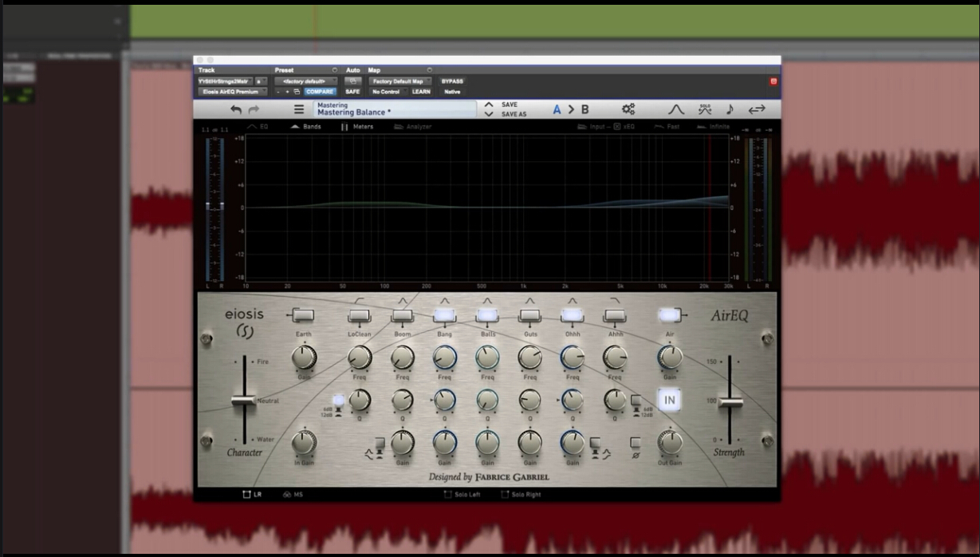Screen dimensions: 980x557
Task: Click the double-arrow swap icon
Action: pos(757,109)
